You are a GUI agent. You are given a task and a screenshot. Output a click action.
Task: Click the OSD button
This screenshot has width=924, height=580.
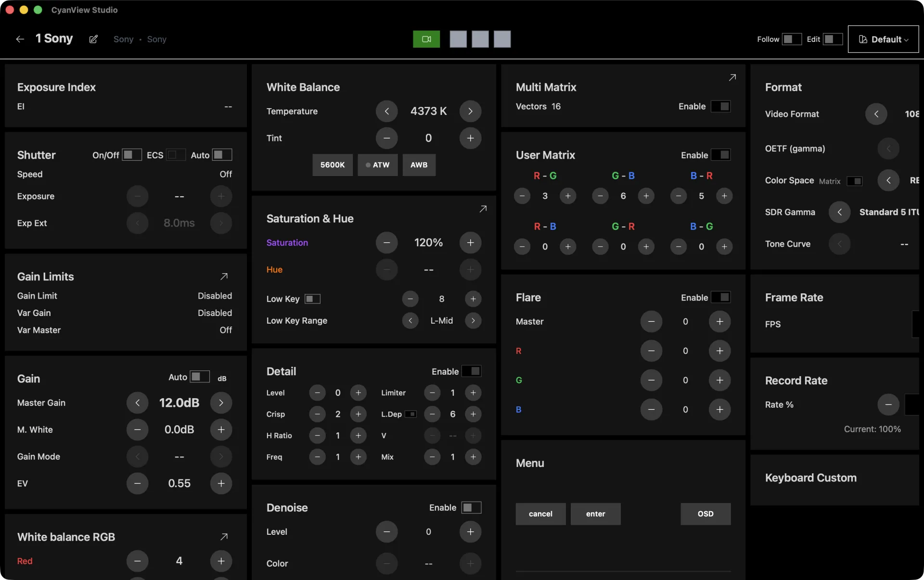[706, 514]
